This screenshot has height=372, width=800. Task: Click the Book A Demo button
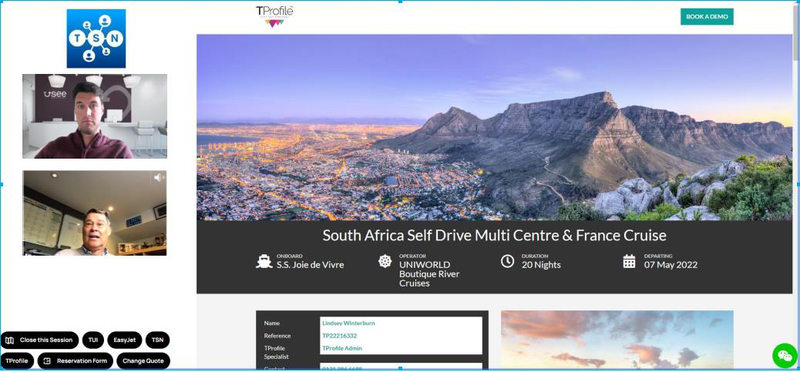pos(707,16)
